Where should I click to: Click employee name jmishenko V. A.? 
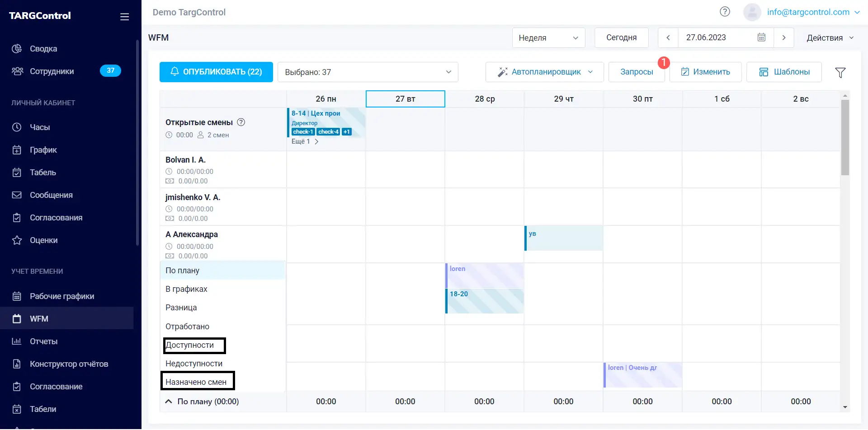[193, 197]
